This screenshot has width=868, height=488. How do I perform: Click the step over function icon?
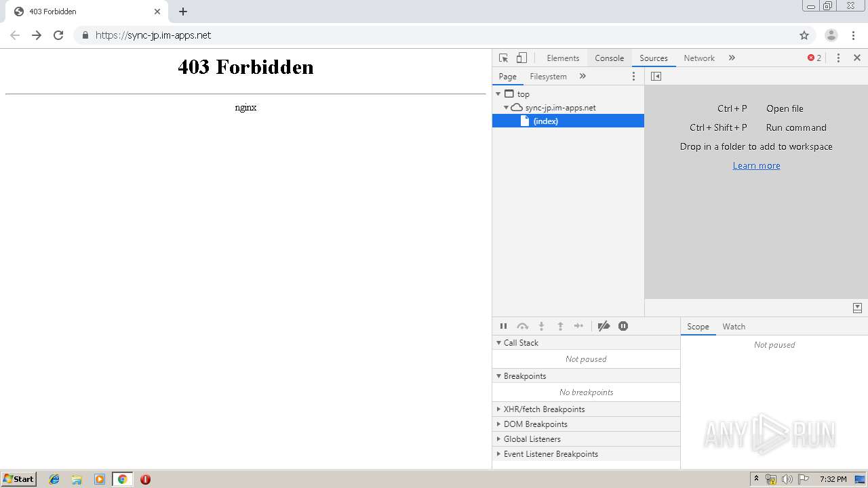coord(522,326)
